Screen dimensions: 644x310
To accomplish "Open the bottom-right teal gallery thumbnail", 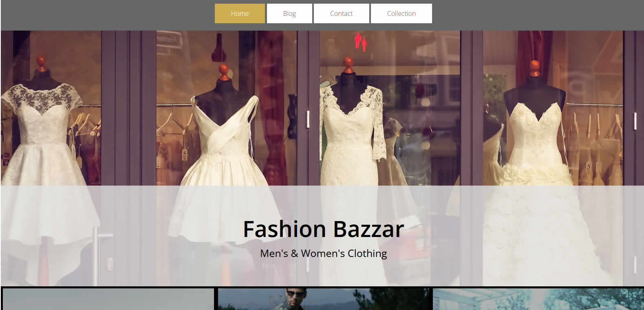I will tap(538, 299).
